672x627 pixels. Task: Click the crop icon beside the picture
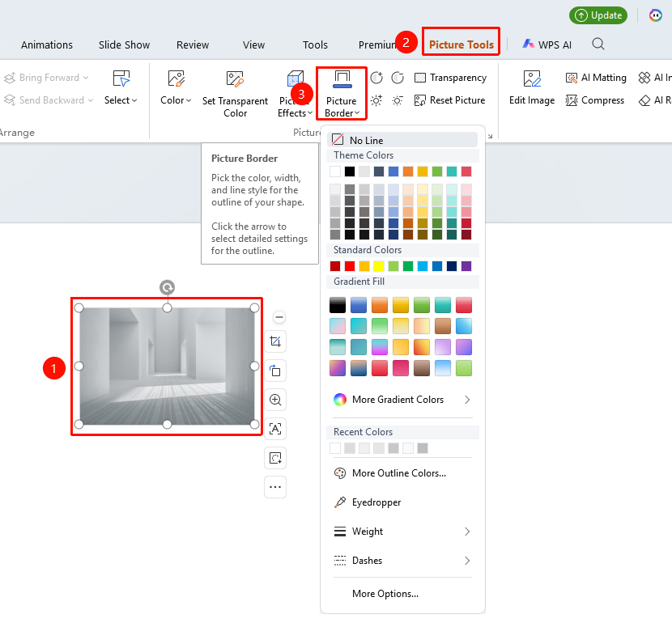tap(275, 341)
